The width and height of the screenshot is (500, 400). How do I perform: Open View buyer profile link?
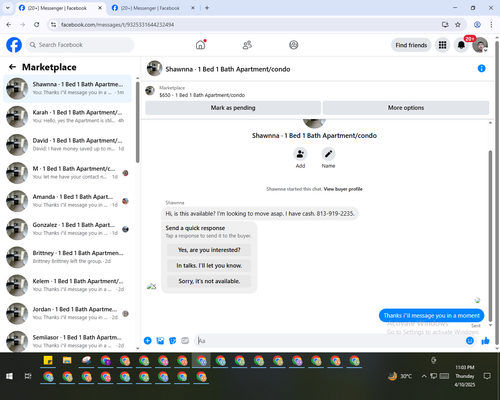coord(343,189)
